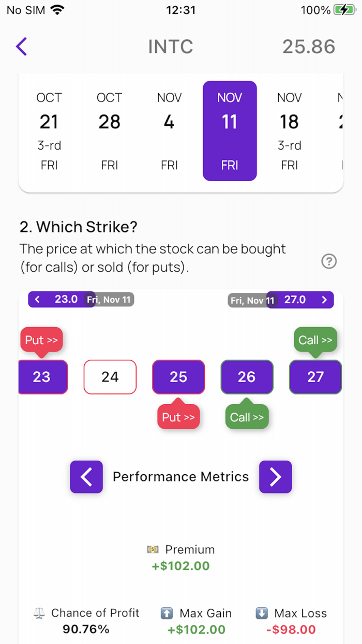Click the Put badge above strike 23

point(41,340)
